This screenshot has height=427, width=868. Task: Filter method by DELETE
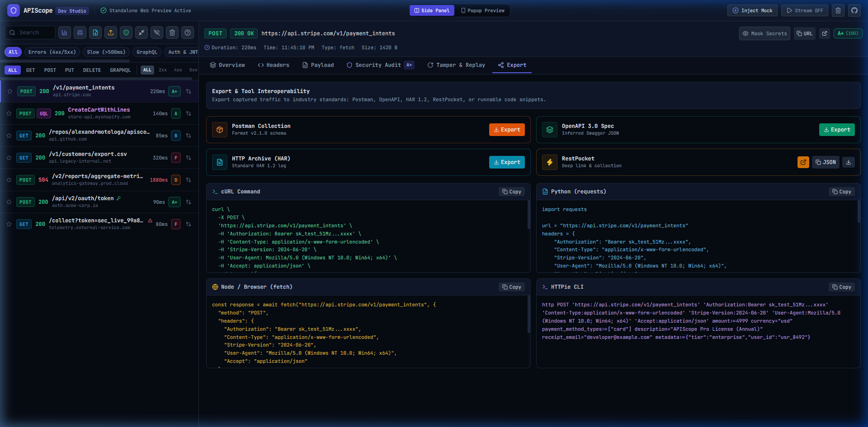tap(92, 70)
